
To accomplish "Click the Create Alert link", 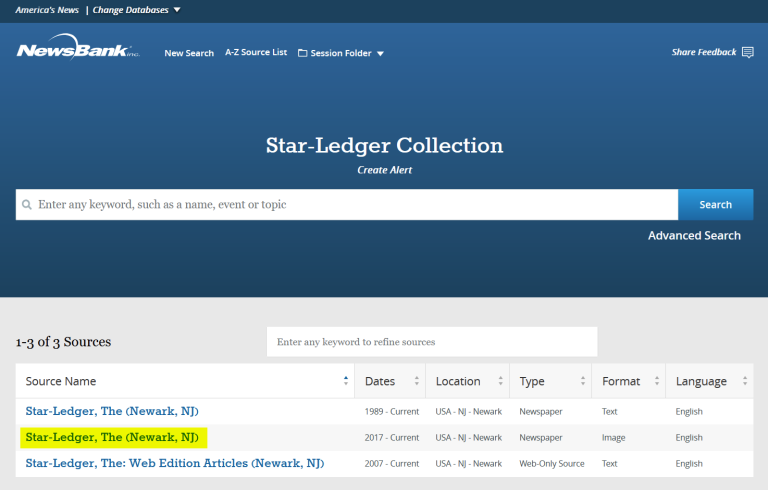I will [x=384, y=170].
